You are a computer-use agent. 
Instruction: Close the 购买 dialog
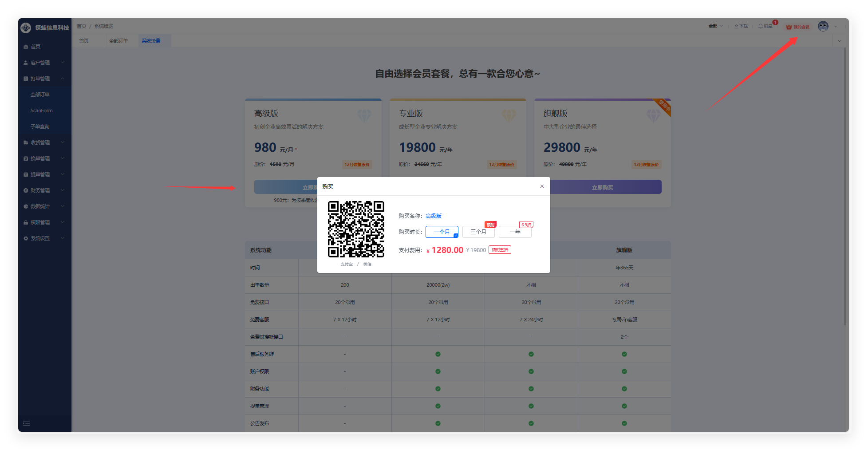click(x=542, y=186)
